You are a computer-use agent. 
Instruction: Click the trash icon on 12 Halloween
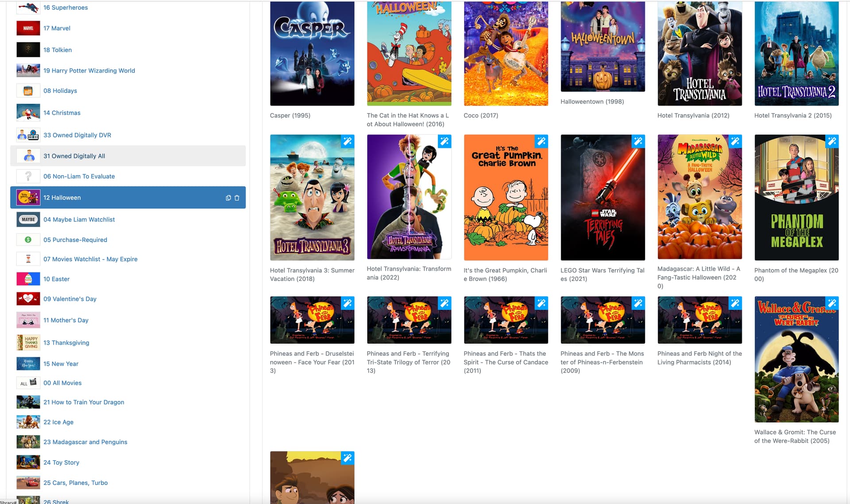237,198
